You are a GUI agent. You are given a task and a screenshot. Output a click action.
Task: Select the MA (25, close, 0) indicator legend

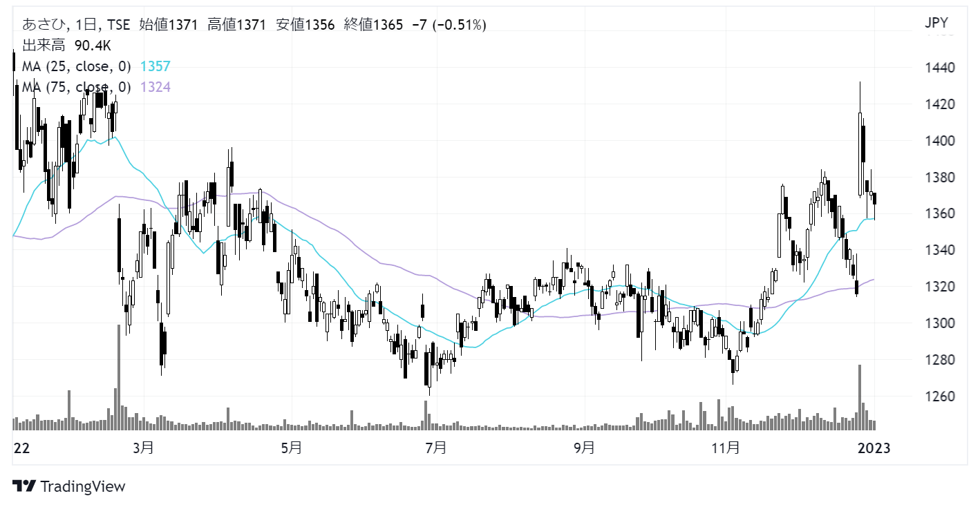(x=77, y=66)
